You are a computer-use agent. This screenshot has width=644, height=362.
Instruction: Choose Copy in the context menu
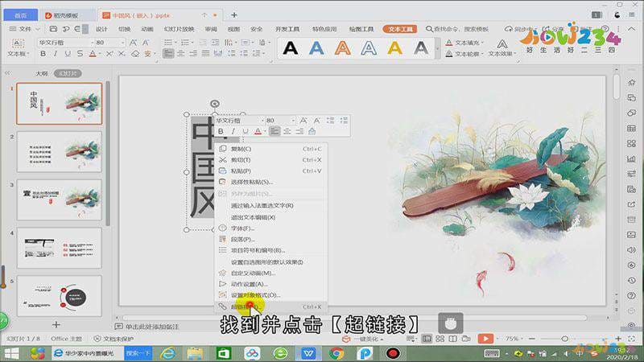pos(271,149)
